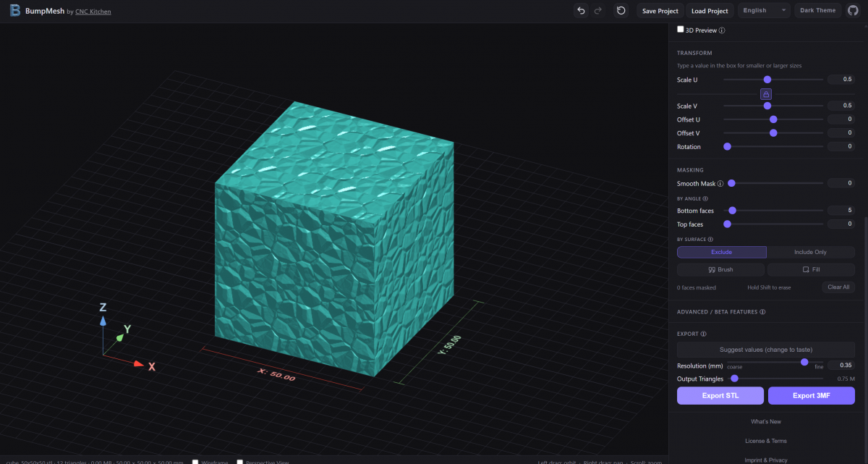The image size is (868, 464).
Task: Edit the Offset V value field
Action: click(x=841, y=133)
